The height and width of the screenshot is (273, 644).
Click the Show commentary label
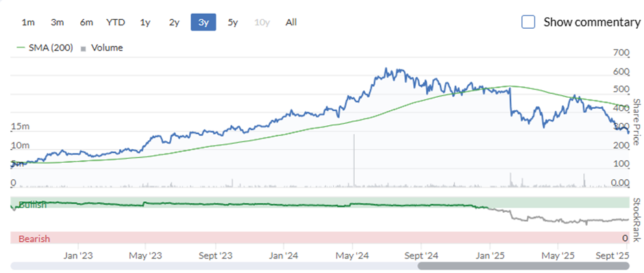tap(592, 22)
